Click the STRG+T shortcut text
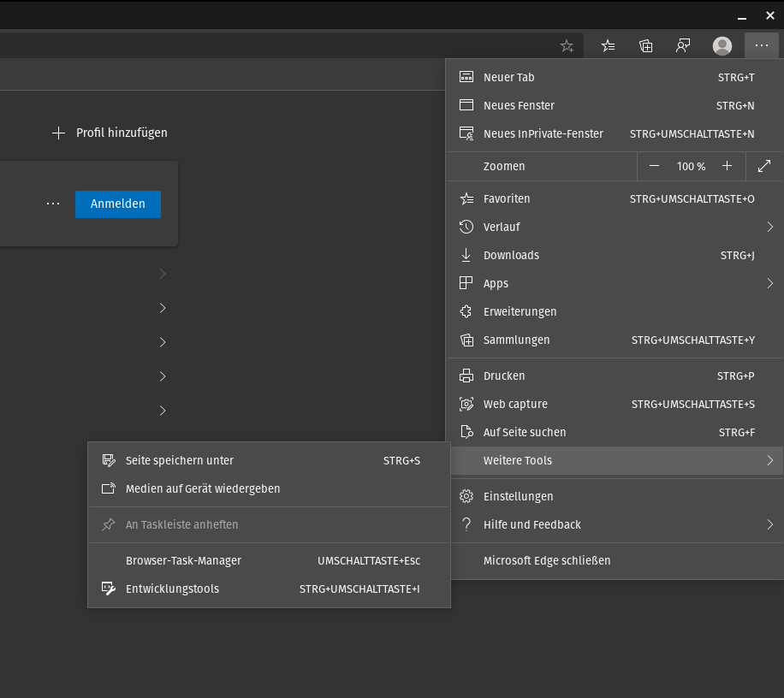The width and height of the screenshot is (784, 698). point(736,78)
